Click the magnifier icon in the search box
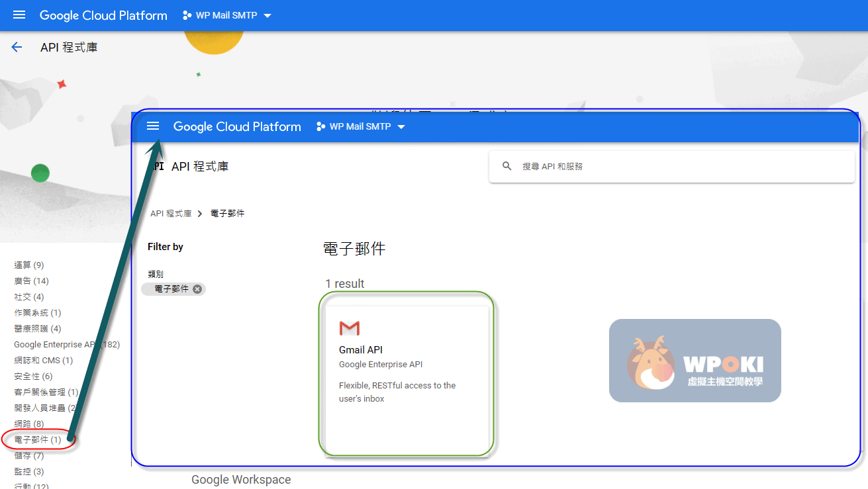This screenshot has width=868, height=489. point(507,166)
